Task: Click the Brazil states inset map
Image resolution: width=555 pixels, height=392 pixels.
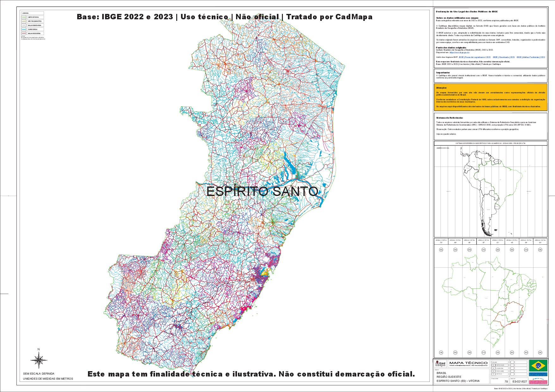Action: click(490, 300)
